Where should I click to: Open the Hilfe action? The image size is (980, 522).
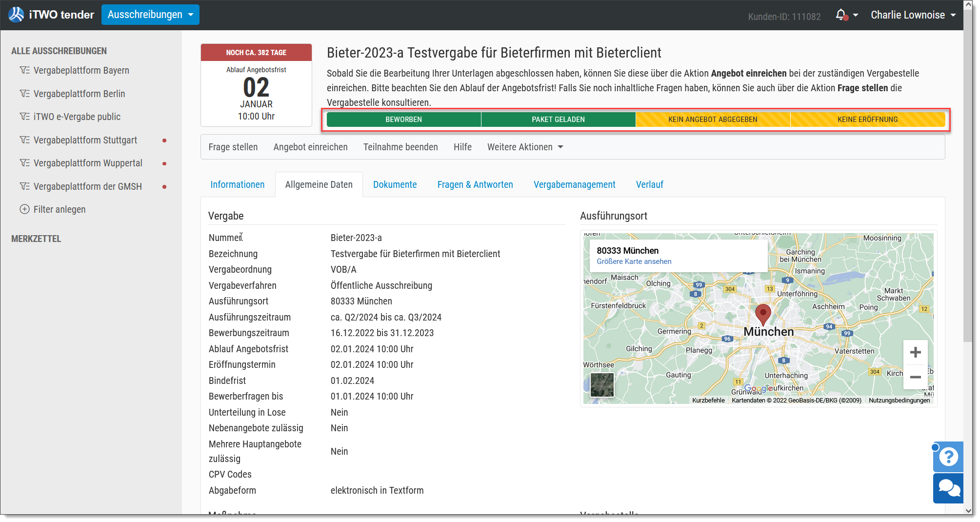point(462,147)
